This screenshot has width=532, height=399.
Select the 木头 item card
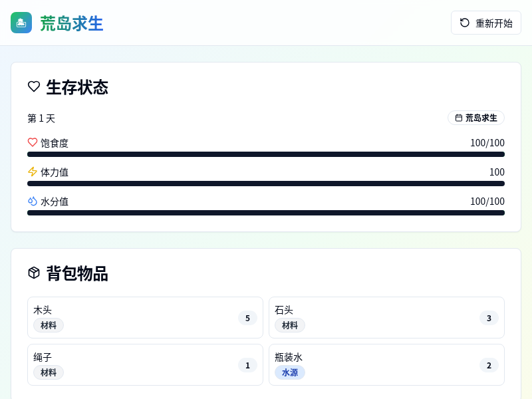[145, 317]
